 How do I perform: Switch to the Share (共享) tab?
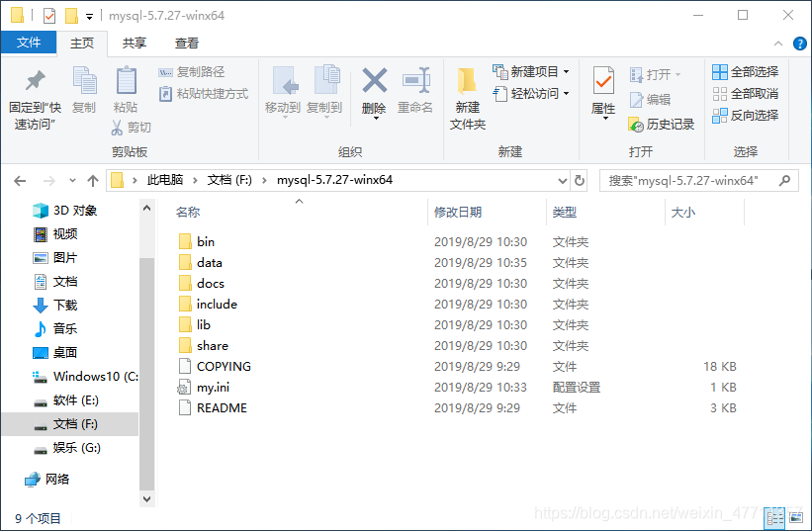135,43
